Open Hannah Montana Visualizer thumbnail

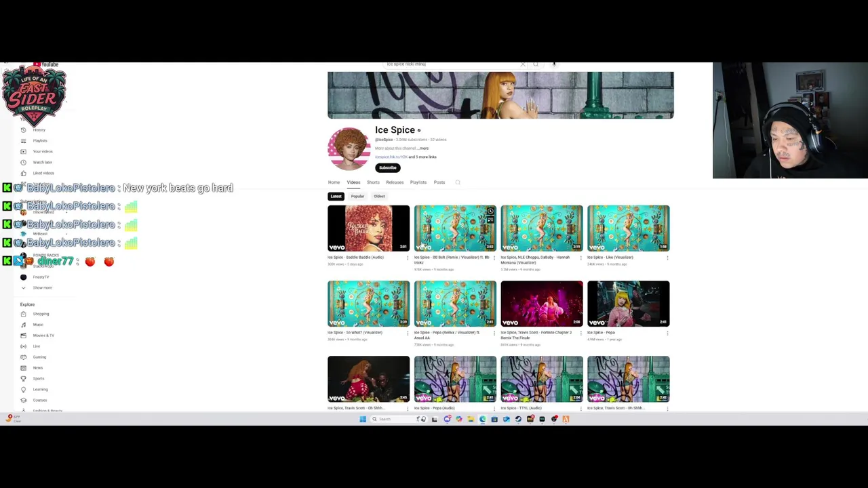coord(542,228)
